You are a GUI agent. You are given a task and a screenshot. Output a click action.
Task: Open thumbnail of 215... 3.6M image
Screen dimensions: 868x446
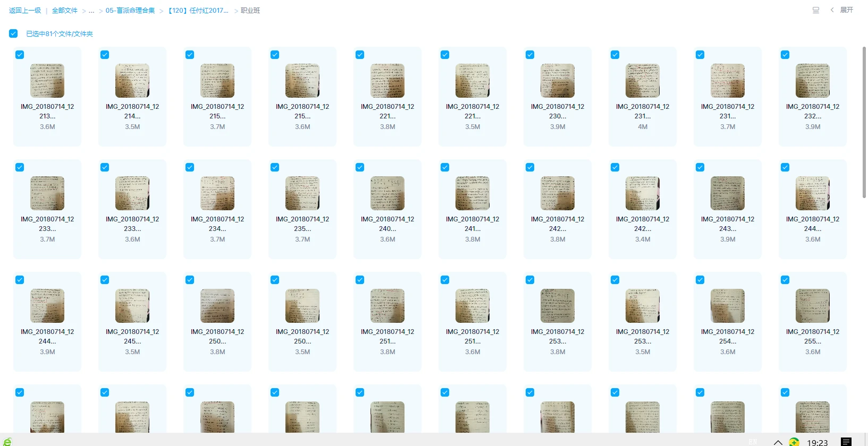tap(302, 81)
